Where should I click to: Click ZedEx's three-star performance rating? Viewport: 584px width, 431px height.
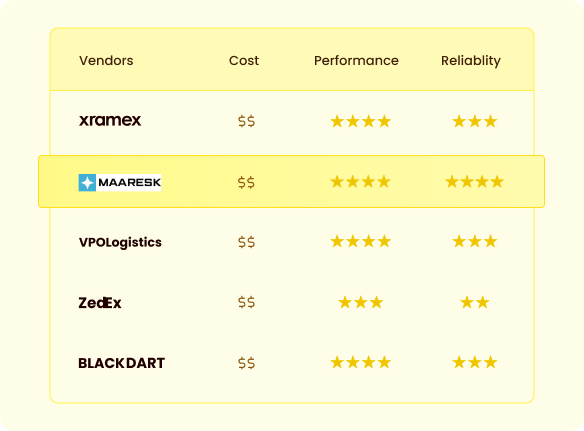[361, 302]
